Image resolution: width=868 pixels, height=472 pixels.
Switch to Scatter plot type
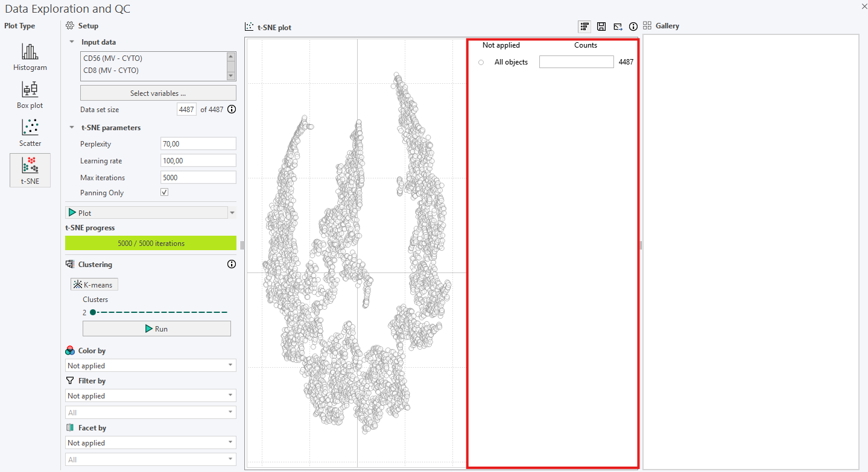[30, 133]
